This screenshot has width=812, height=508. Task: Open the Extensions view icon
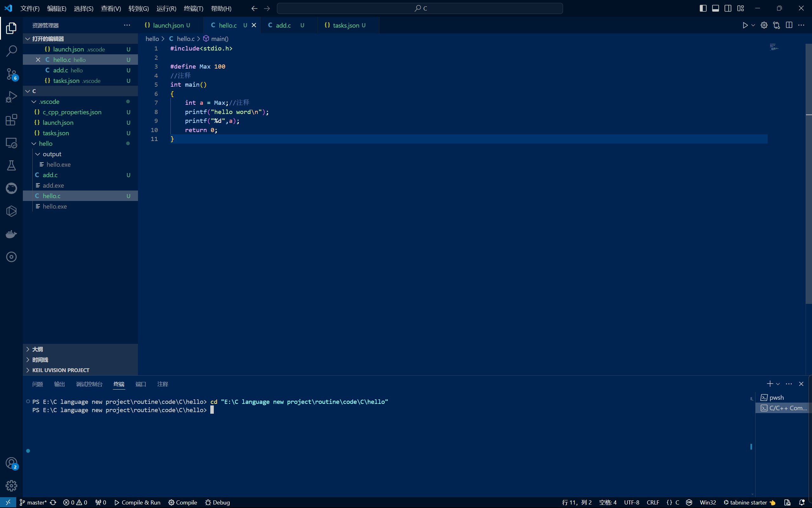[11, 120]
